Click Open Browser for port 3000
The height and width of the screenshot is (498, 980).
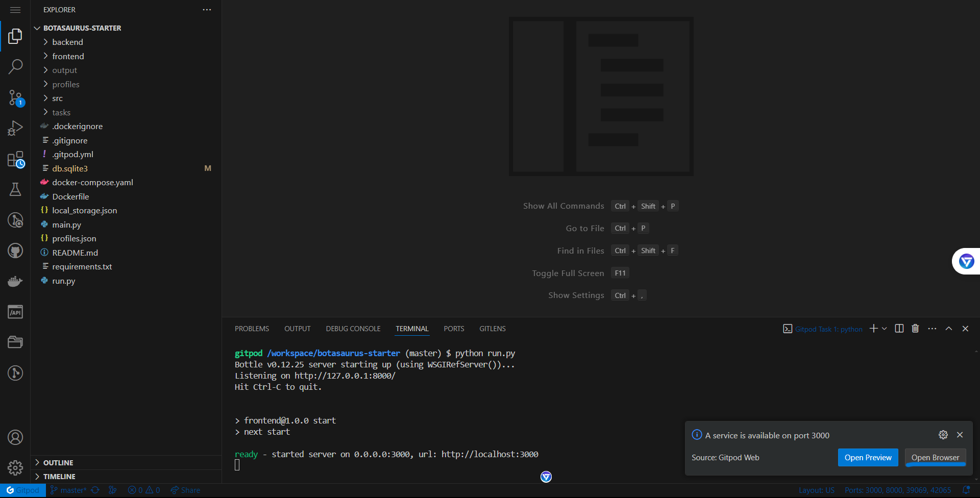935,458
